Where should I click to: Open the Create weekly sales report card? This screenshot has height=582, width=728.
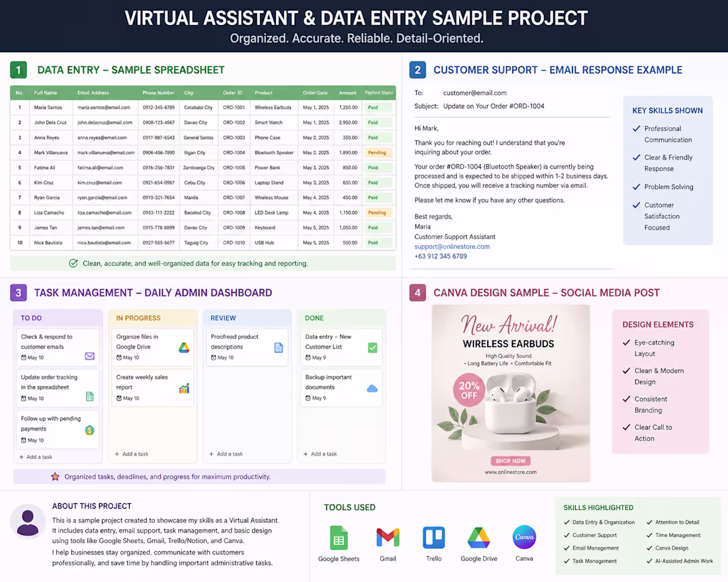pyautogui.click(x=153, y=388)
